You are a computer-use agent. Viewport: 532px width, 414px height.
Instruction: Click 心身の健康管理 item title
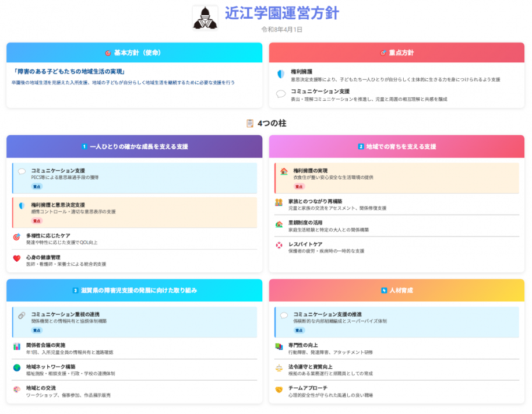point(43,257)
